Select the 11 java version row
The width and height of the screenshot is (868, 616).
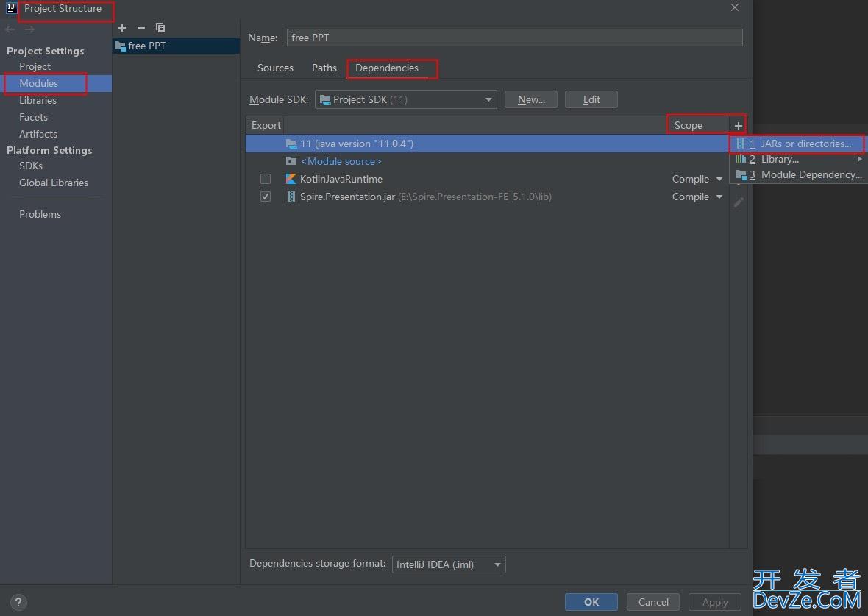[487, 144]
